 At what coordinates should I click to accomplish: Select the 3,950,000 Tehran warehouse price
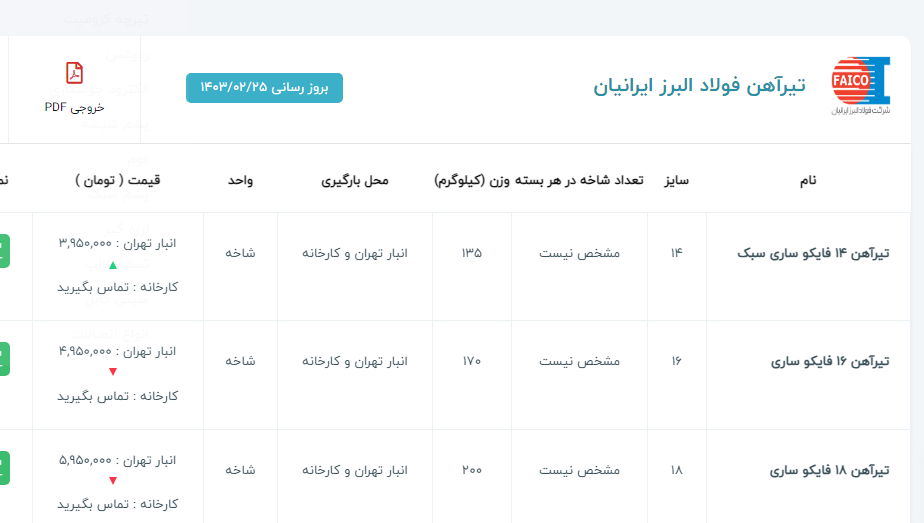pos(118,243)
